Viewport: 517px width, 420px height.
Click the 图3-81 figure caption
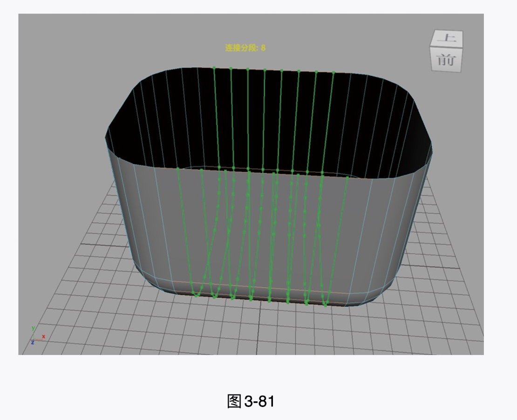(x=251, y=401)
